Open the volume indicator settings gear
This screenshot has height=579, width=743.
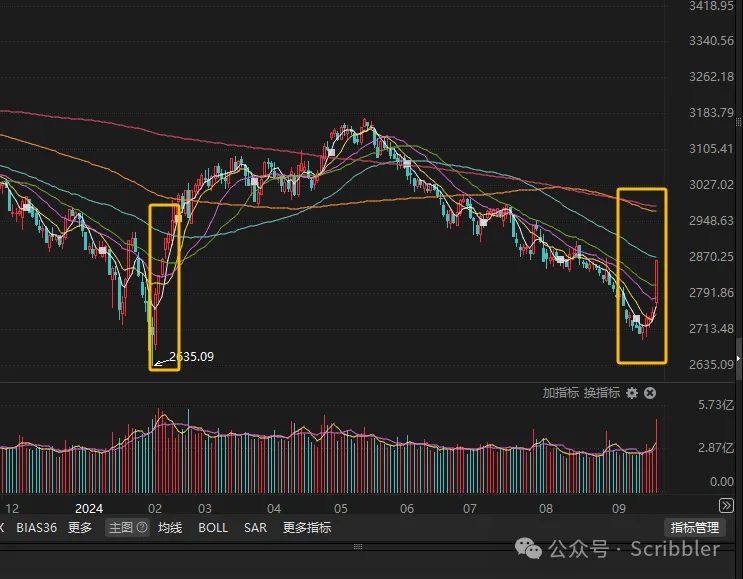(x=632, y=393)
